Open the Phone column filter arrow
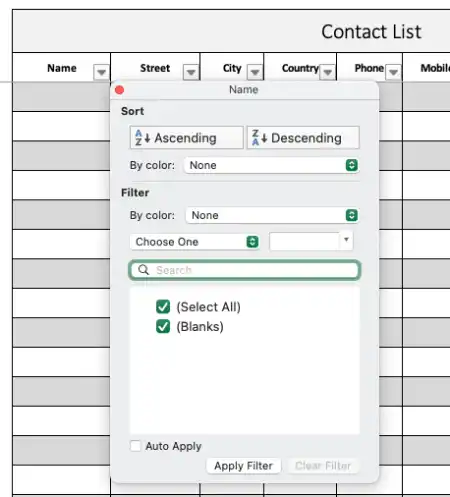The image size is (450, 497). click(x=393, y=72)
